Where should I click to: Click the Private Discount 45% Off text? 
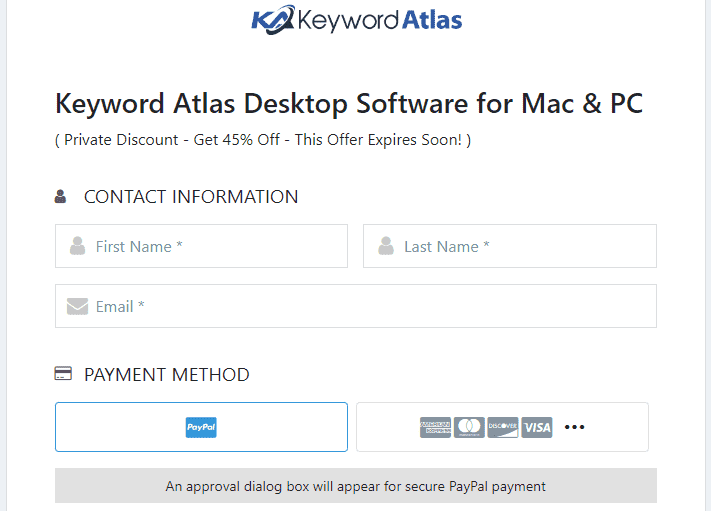click(x=263, y=140)
